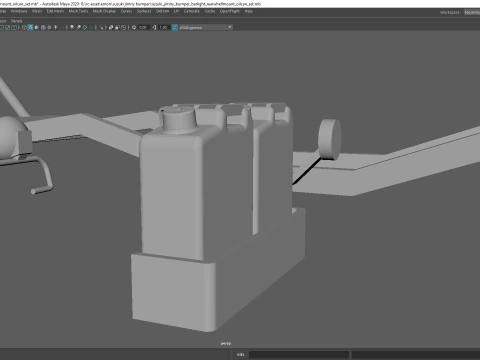Toggle X-Ray display icon

tap(111, 27)
